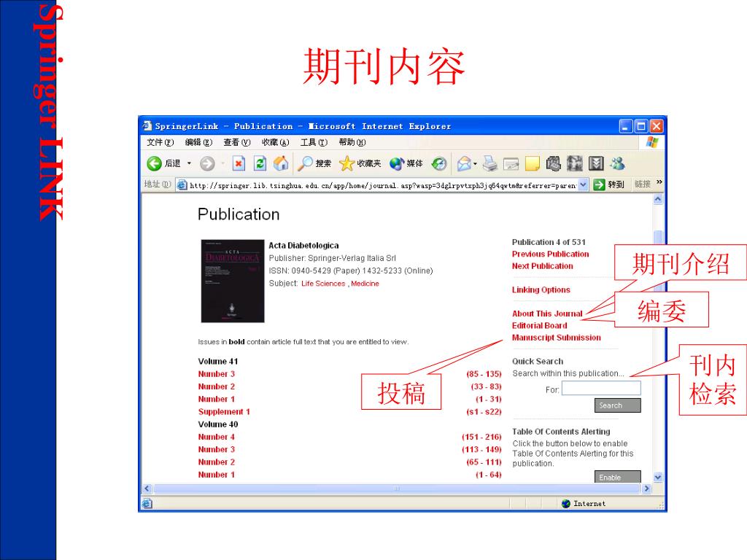Image resolution: width=747 pixels, height=560 pixels.
Task: Open Volume 41 Number 2 issue
Action: point(216,386)
